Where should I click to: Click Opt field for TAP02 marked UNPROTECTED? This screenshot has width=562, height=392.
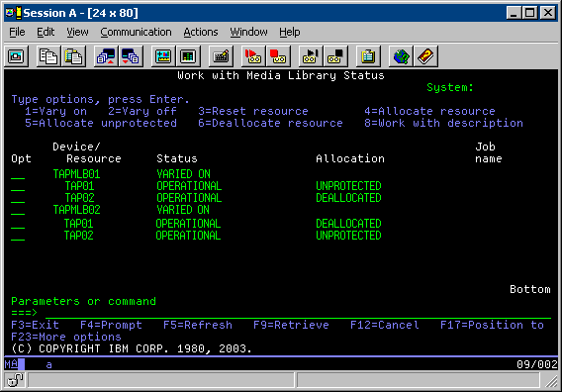coord(18,236)
